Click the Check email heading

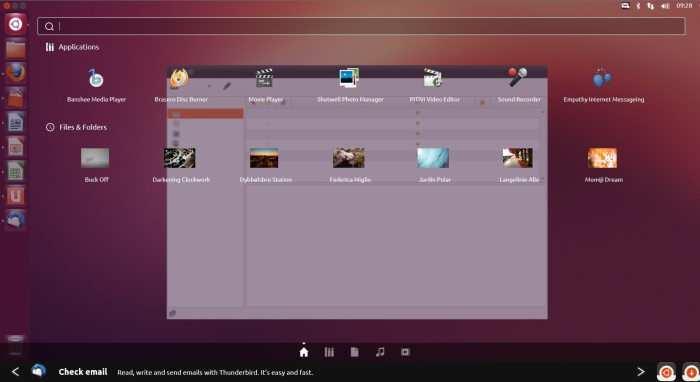pos(83,372)
